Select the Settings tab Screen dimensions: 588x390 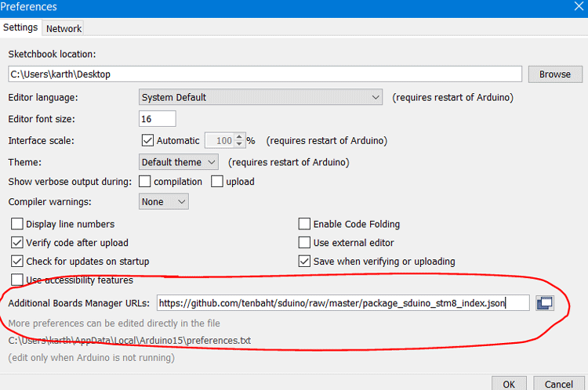(x=20, y=27)
